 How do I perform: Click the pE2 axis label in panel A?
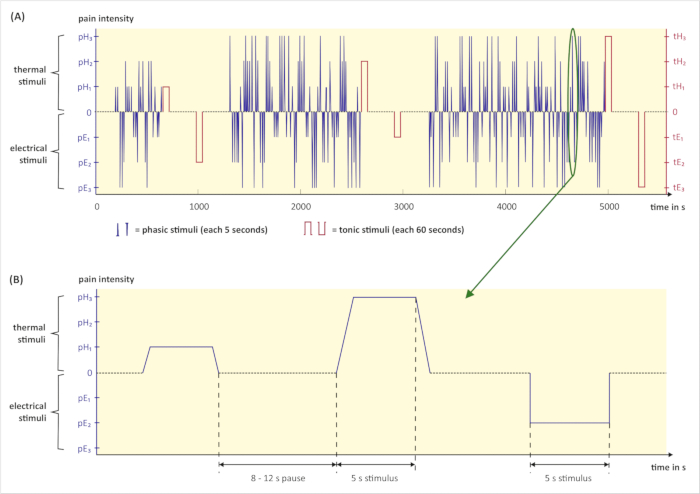tap(85, 163)
